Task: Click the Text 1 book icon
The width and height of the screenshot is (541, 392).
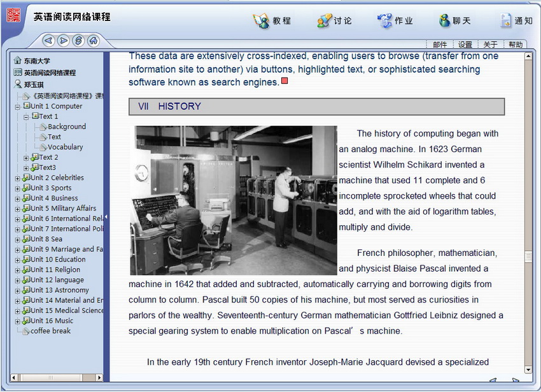Action: click(x=36, y=116)
